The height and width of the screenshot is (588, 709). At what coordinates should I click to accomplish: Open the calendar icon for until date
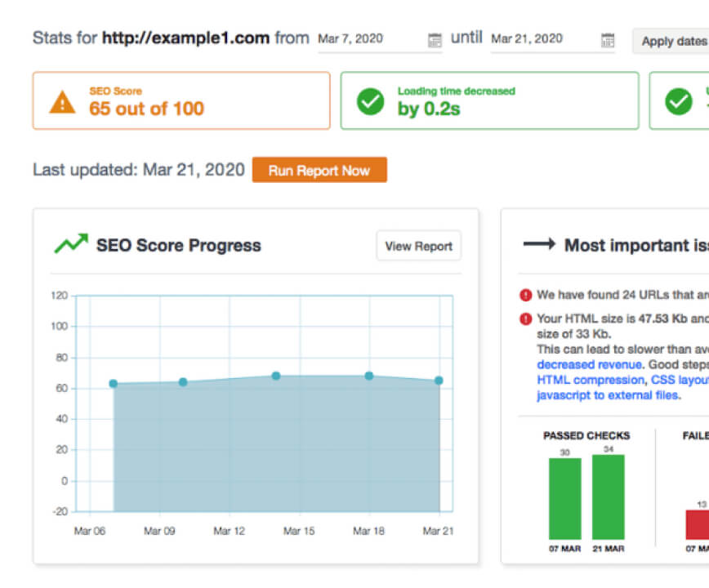[x=608, y=39]
